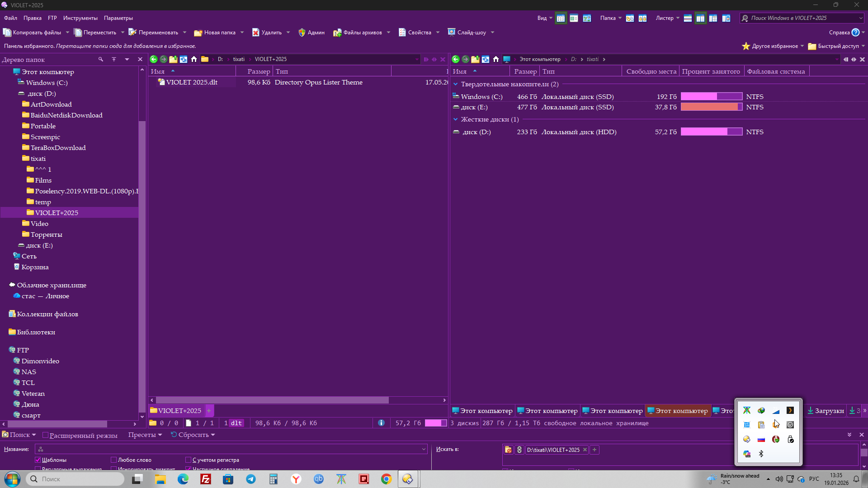Enable Расширенный режим checkbox
This screenshot has height=488, width=868.
(45, 435)
